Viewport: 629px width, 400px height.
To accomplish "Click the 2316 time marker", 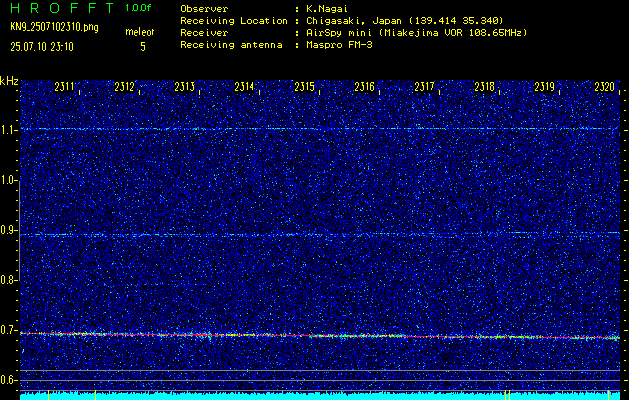I will [x=365, y=87].
